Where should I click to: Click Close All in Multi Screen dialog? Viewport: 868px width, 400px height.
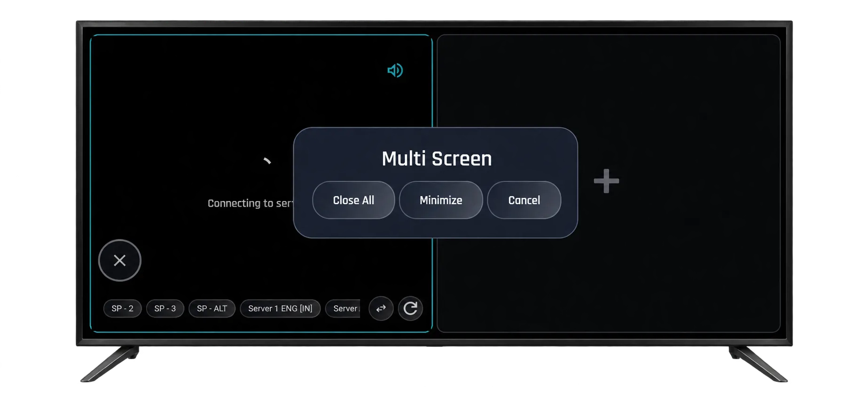coord(353,200)
